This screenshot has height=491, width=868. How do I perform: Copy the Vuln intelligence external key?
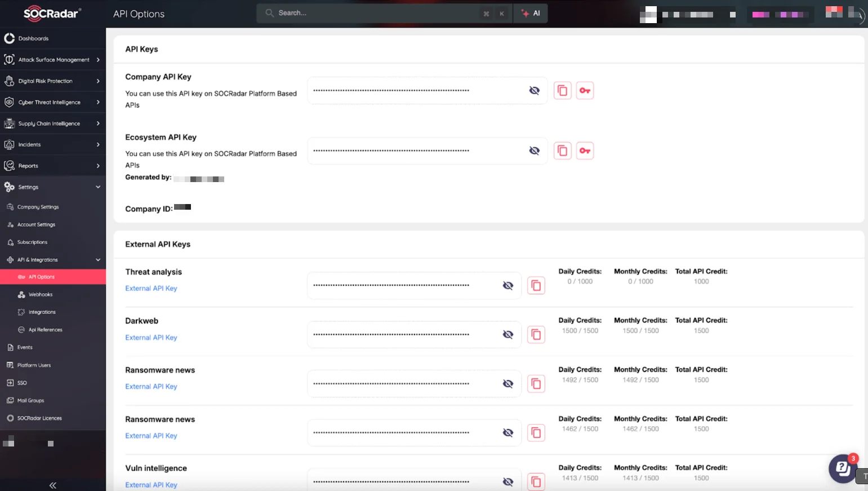click(536, 481)
